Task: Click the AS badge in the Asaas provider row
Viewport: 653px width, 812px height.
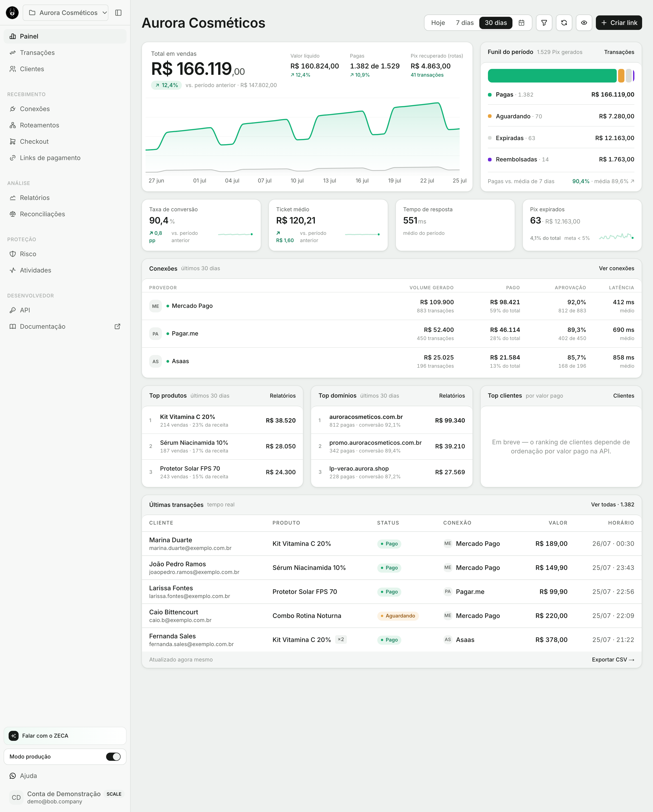Action: [x=156, y=362]
